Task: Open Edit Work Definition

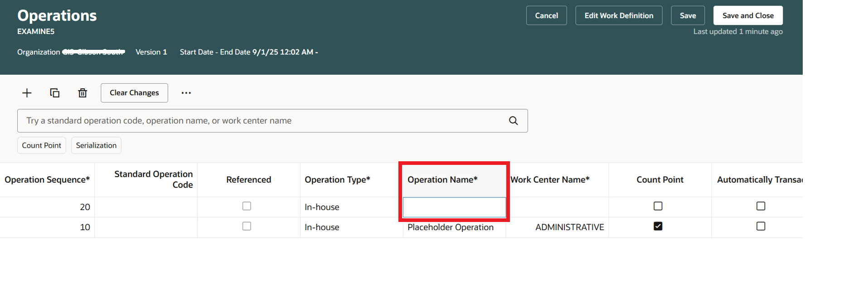Action: [x=619, y=15]
